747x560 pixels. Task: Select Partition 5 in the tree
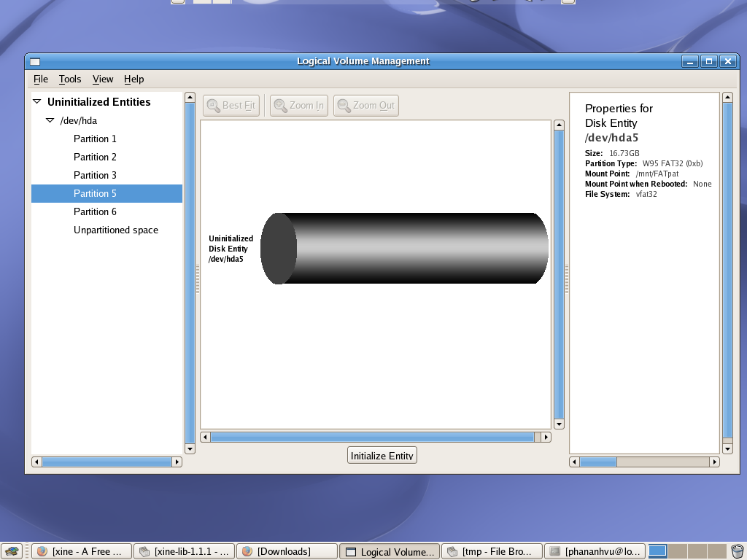[107, 193]
